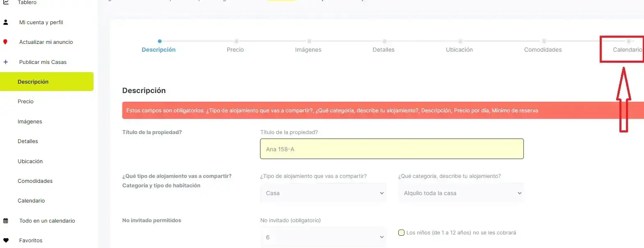
Task: Switch to the Descripción step tab
Action: click(x=159, y=50)
